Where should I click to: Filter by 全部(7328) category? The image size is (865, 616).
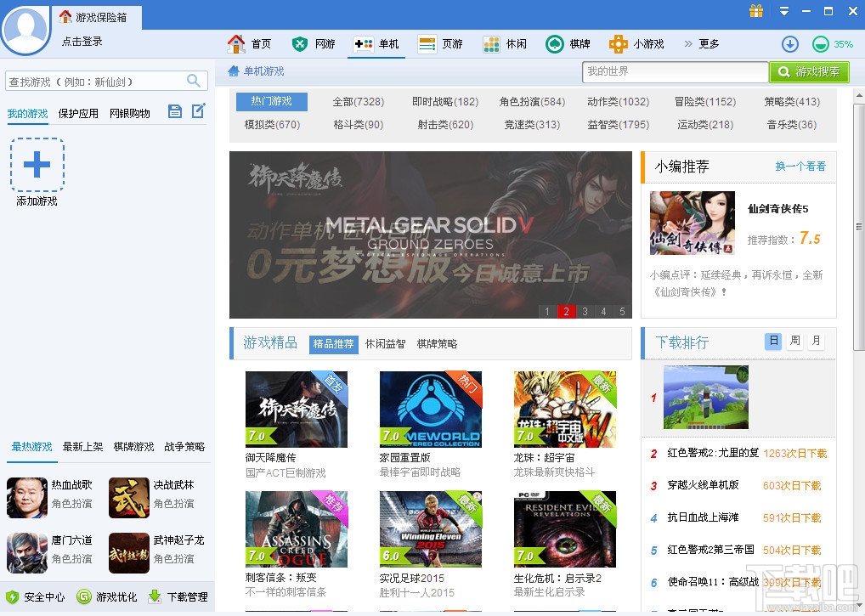click(x=358, y=101)
